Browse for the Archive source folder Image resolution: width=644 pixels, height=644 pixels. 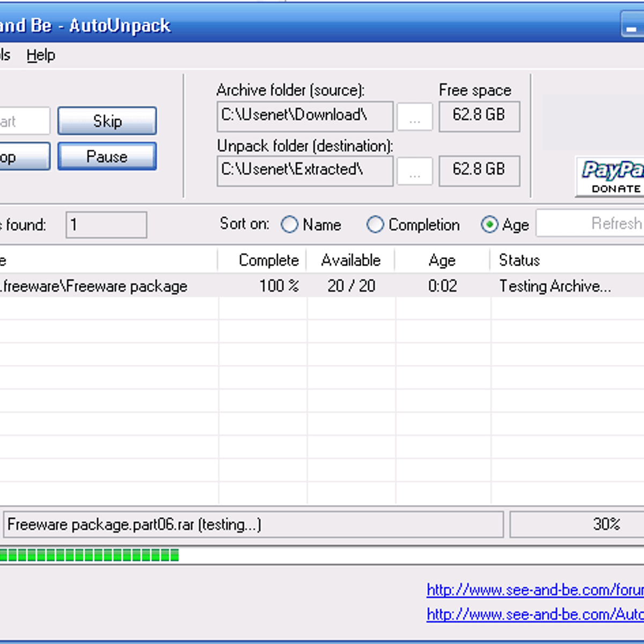point(414,117)
